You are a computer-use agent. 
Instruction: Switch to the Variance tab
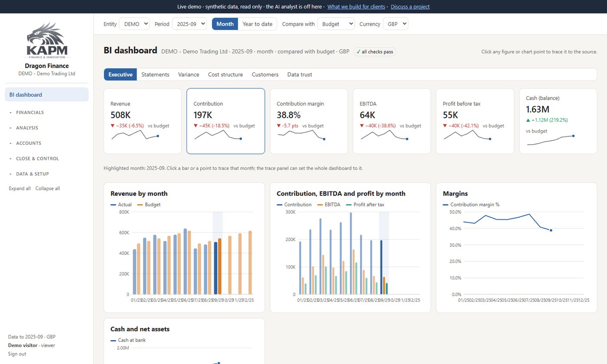189,75
